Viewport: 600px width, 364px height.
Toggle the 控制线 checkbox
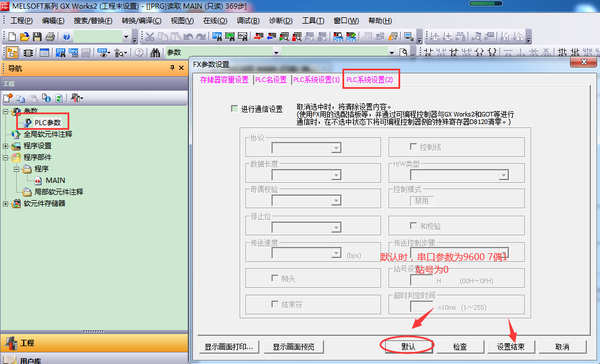coord(413,147)
